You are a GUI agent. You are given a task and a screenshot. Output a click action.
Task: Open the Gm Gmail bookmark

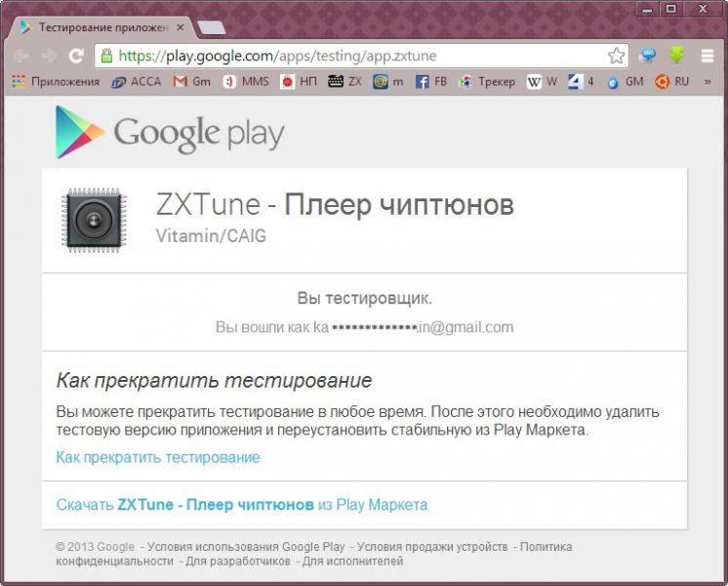click(x=192, y=82)
